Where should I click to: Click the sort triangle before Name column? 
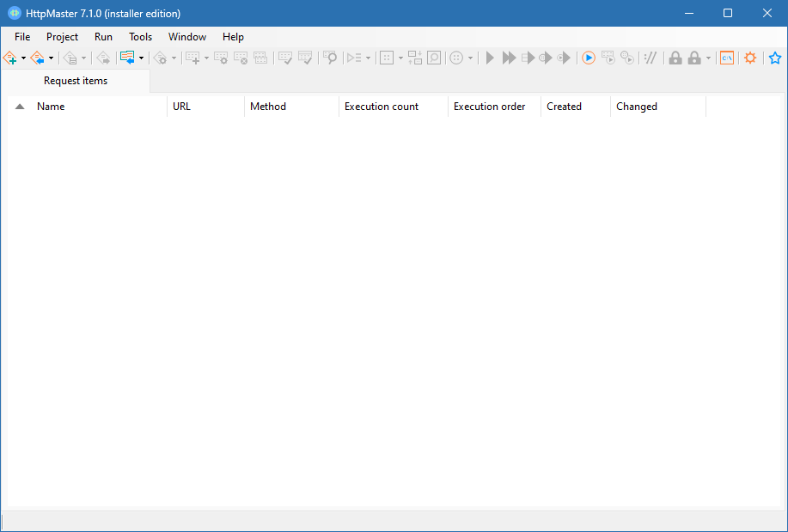[20, 107]
